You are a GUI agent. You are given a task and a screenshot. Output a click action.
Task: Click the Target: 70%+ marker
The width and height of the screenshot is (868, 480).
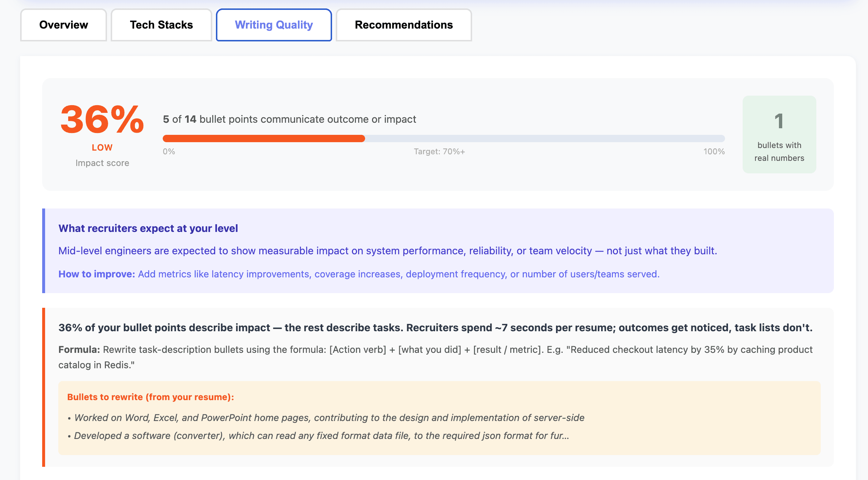click(439, 151)
